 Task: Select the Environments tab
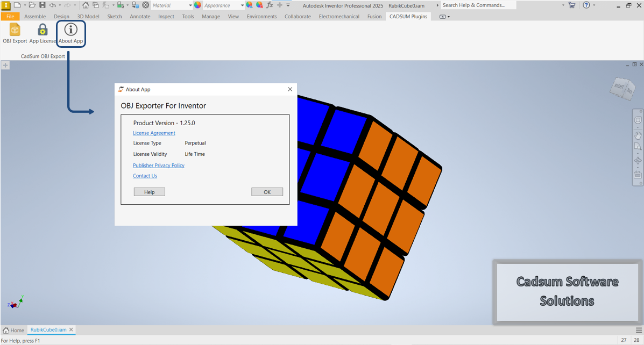(261, 17)
